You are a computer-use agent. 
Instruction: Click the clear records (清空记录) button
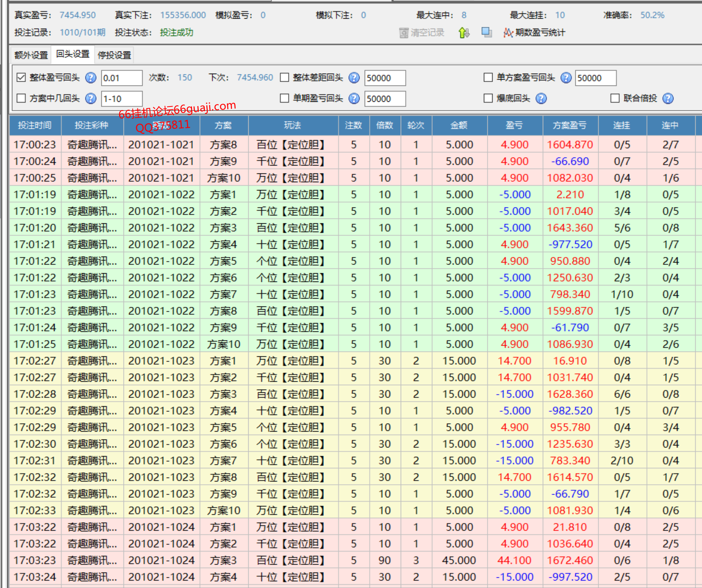[422, 32]
